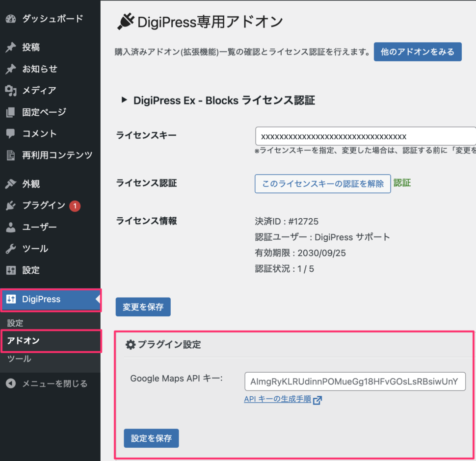The image size is (476, 461).
Task: Click the Appearance (外観) paintbrush icon
Action: pos(11,184)
